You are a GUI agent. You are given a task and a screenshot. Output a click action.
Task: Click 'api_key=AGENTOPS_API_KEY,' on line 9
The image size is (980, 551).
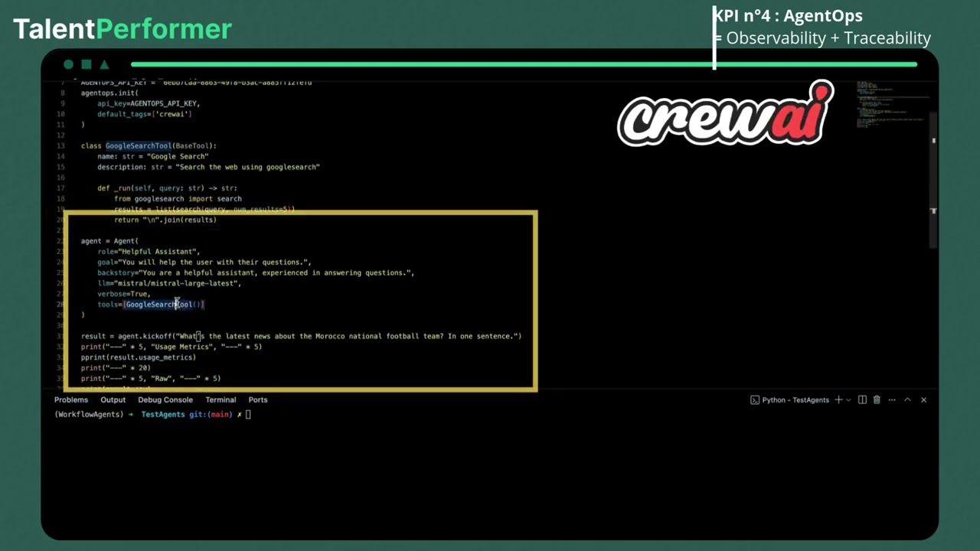149,103
